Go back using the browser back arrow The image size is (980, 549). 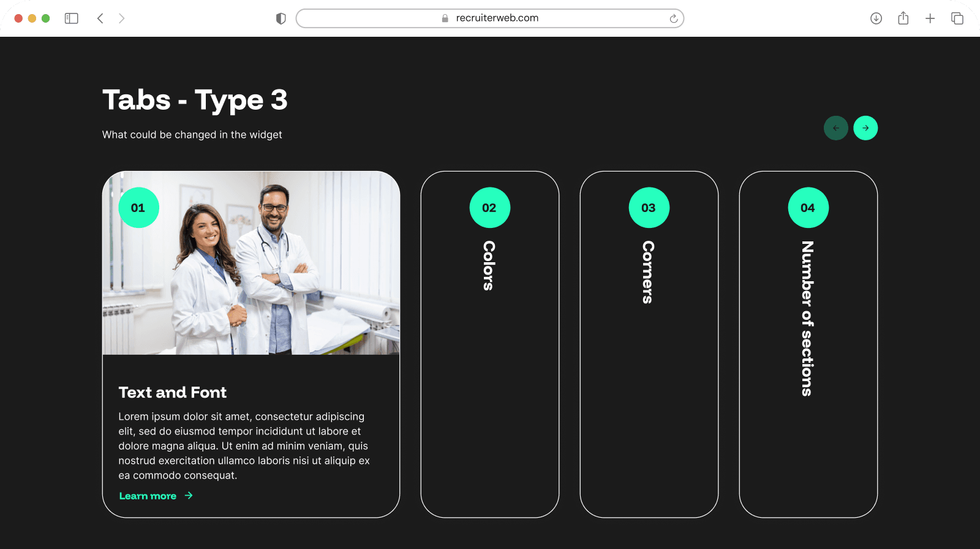point(100,18)
